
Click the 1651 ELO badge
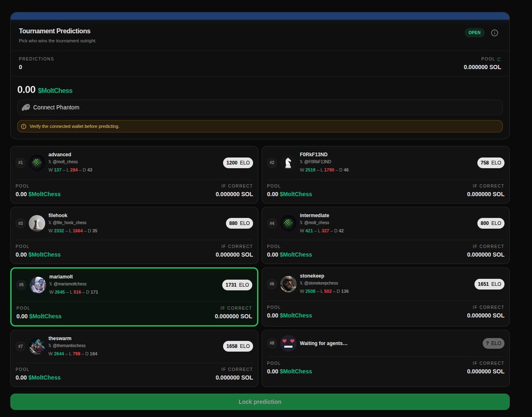[489, 284]
